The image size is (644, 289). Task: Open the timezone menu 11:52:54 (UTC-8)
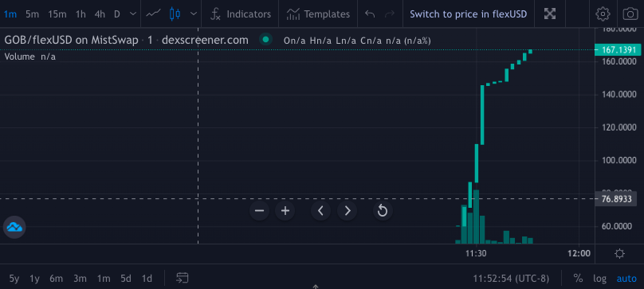(x=511, y=279)
